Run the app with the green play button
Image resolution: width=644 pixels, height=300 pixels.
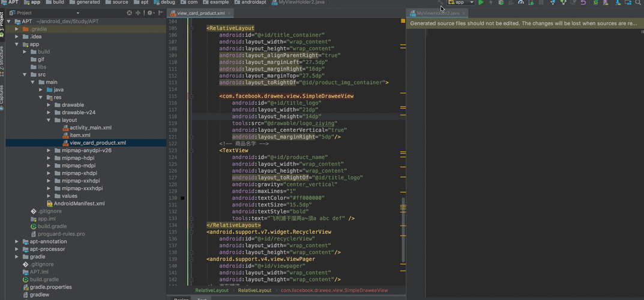click(x=481, y=2)
